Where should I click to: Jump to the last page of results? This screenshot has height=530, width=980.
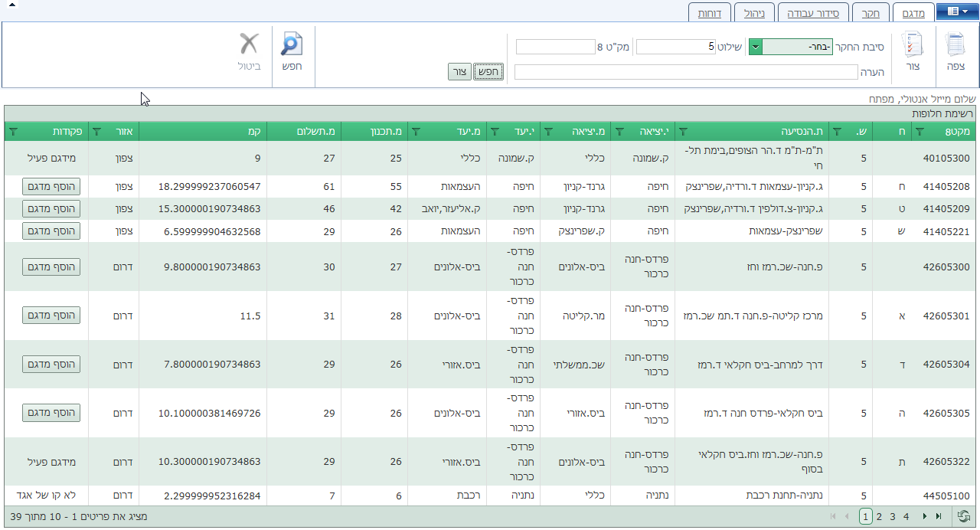939,517
